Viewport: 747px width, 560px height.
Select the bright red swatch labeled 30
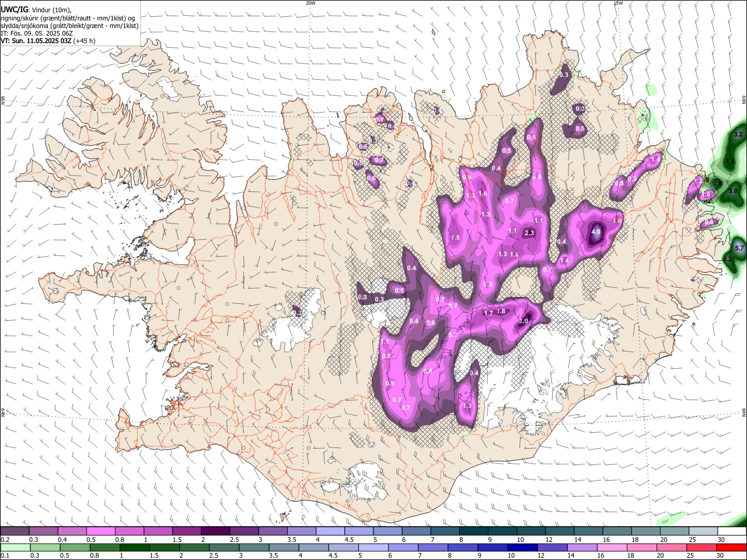[731, 547]
